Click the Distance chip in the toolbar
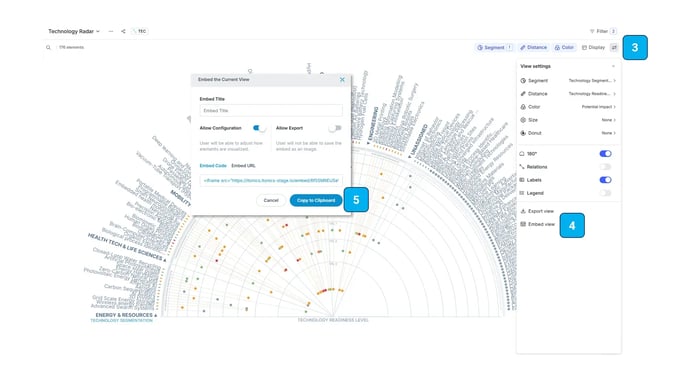 tap(533, 47)
